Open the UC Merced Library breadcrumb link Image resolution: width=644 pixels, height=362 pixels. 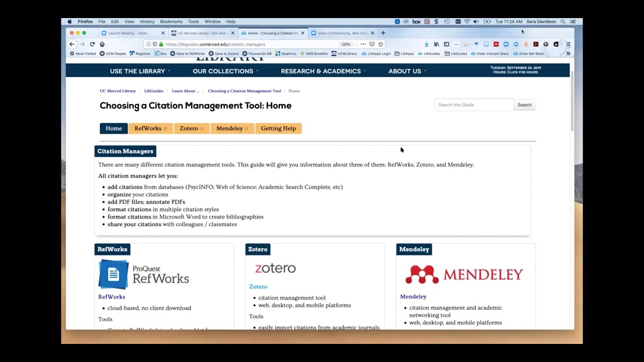pyautogui.click(x=118, y=91)
